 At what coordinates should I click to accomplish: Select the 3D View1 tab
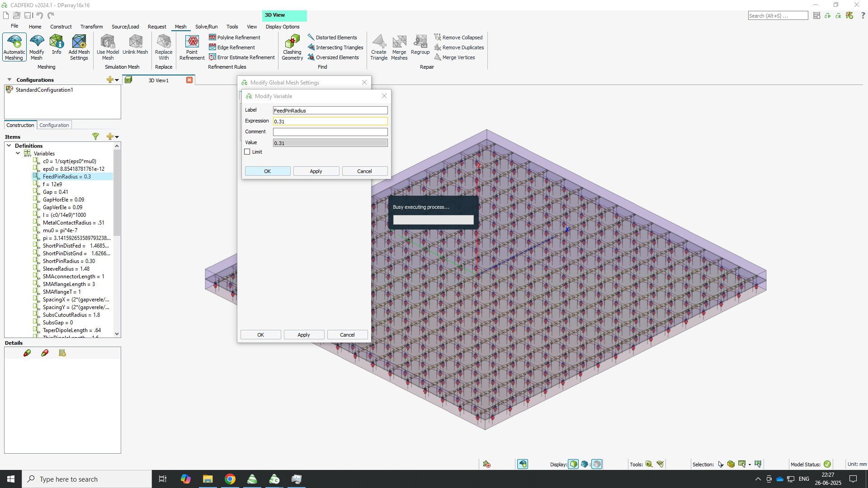pos(159,80)
